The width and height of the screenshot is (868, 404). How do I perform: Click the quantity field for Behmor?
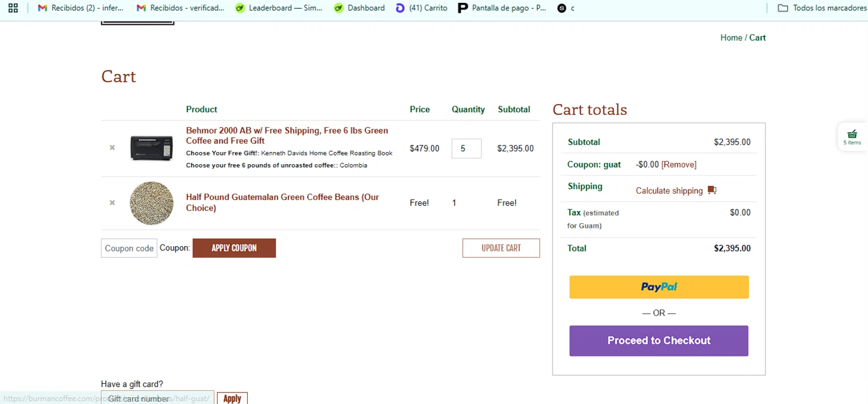coord(466,149)
